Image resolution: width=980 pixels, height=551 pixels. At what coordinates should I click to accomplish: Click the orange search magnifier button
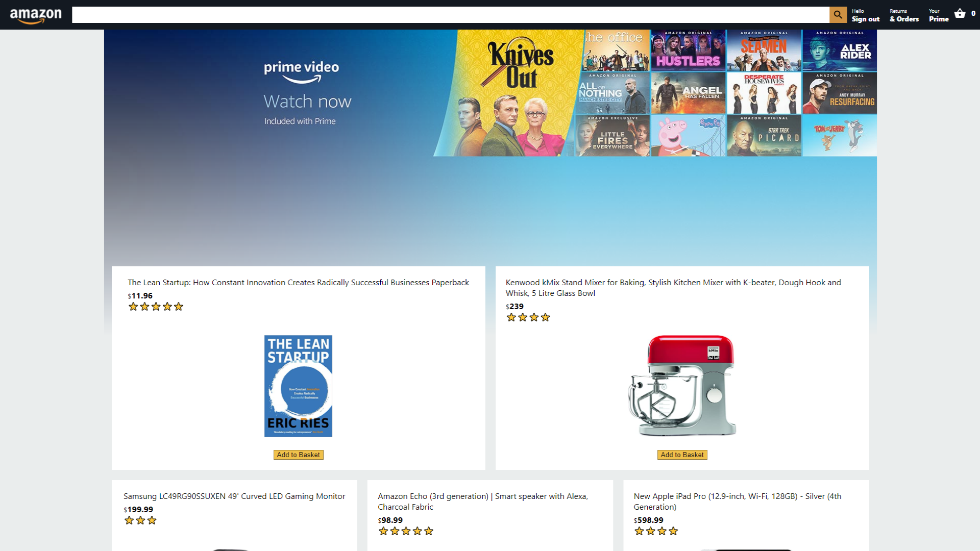pos(838,15)
